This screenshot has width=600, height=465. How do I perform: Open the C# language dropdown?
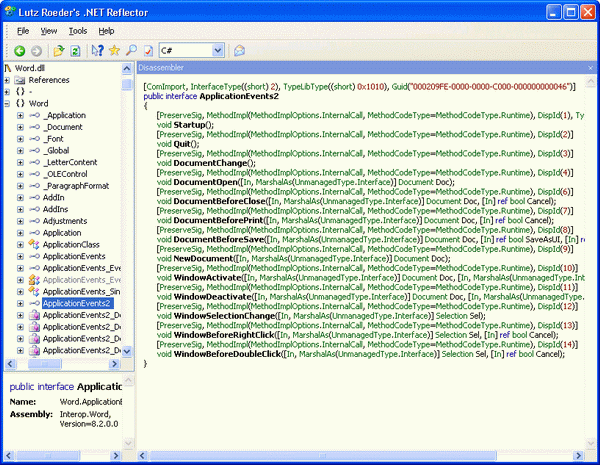pos(218,51)
